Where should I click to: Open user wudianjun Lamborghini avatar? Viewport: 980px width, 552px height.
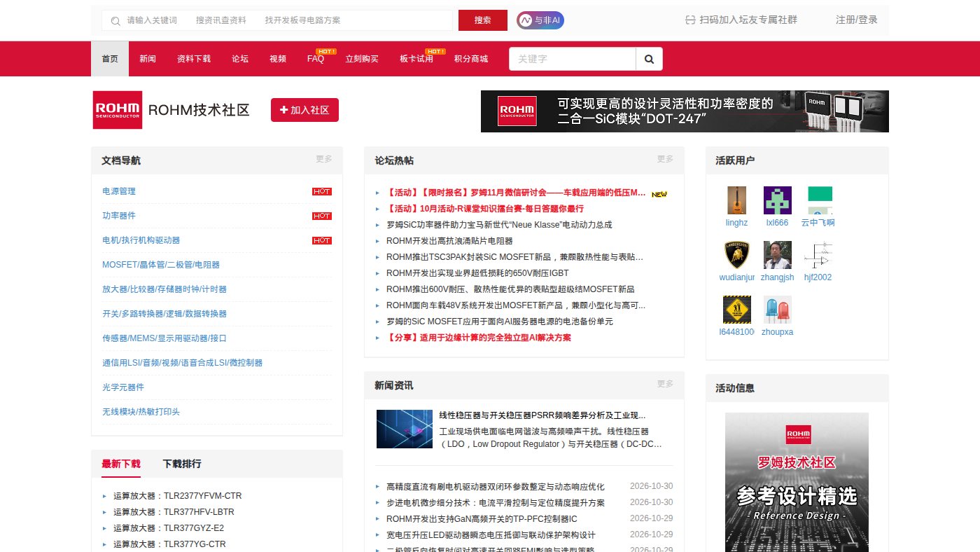[x=736, y=255]
